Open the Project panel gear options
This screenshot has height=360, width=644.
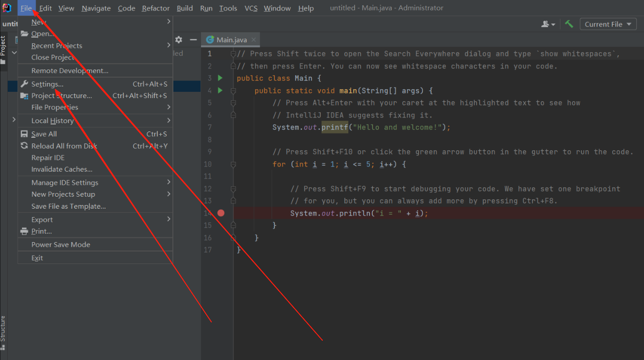(179, 40)
